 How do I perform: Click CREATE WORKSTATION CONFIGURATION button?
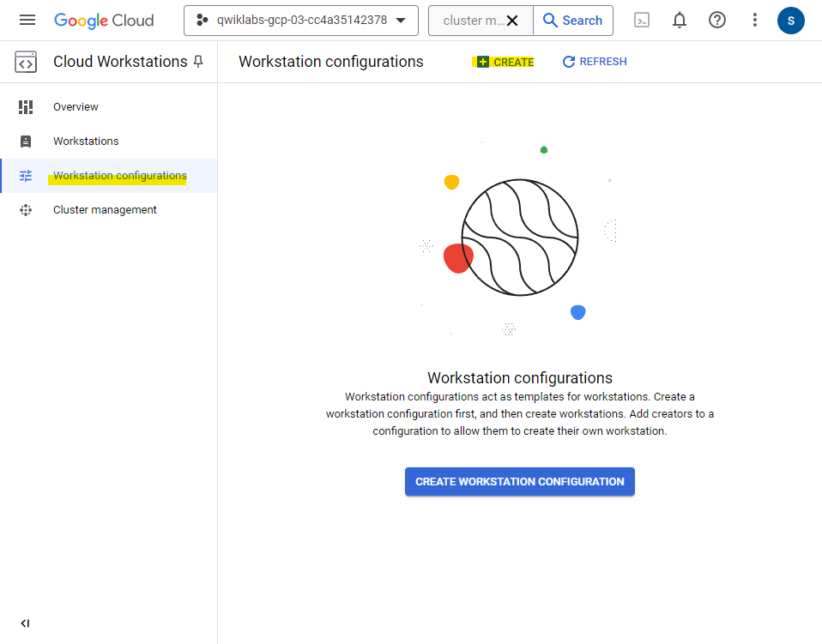pos(519,482)
